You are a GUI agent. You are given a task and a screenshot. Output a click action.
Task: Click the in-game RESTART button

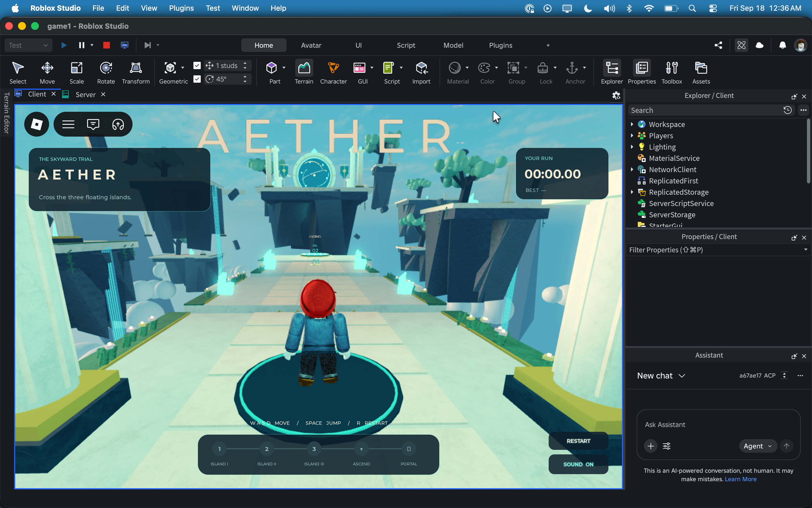[x=578, y=441]
